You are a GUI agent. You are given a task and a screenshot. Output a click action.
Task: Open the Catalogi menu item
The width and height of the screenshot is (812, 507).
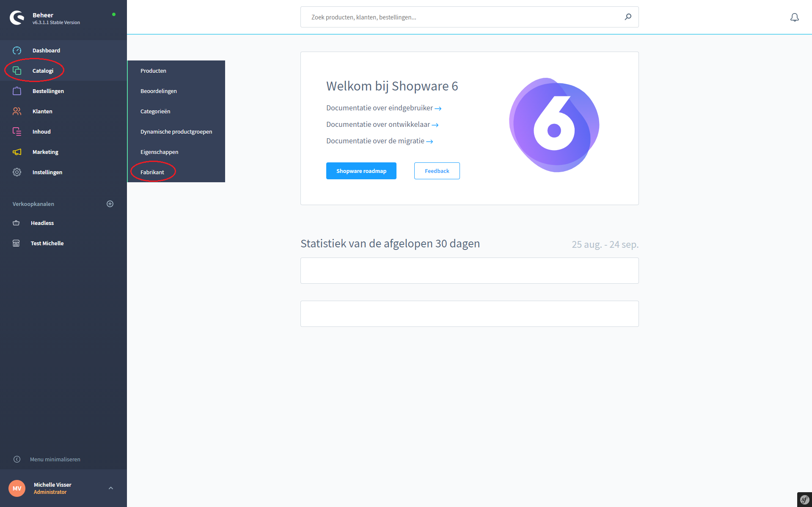click(43, 71)
